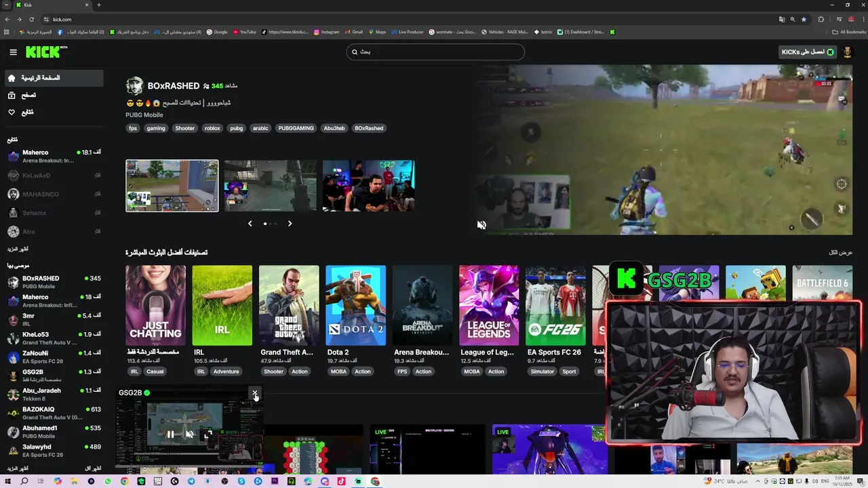Show previous featured stream carousel arrow

(250, 224)
